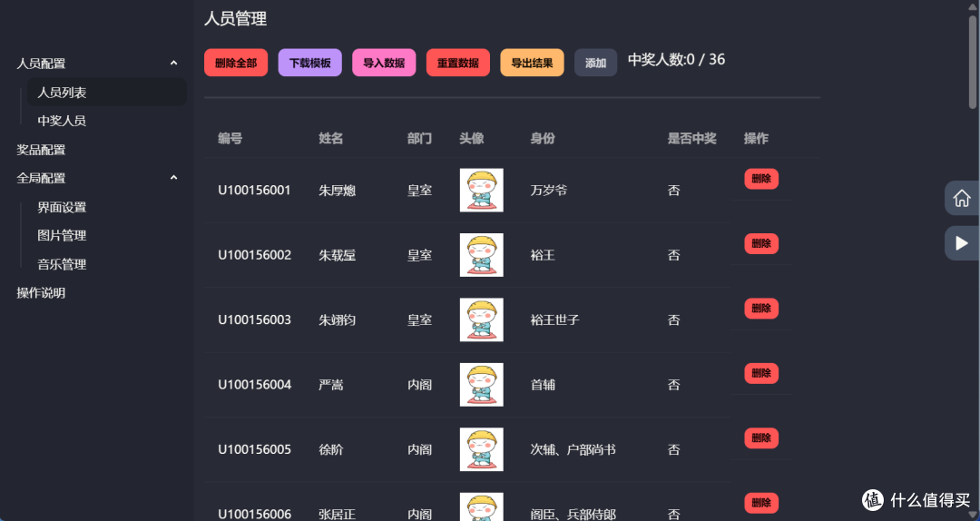Image resolution: width=980 pixels, height=521 pixels.
Task: Click the ID cell U100156003
Action: (254, 319)
